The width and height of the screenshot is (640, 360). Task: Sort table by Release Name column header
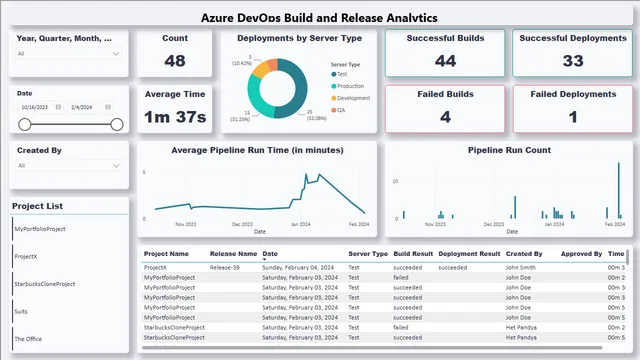tap(233, 253)
